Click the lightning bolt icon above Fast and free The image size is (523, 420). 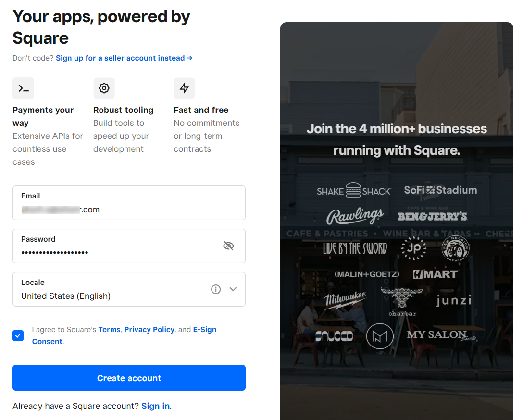[184, 88]
